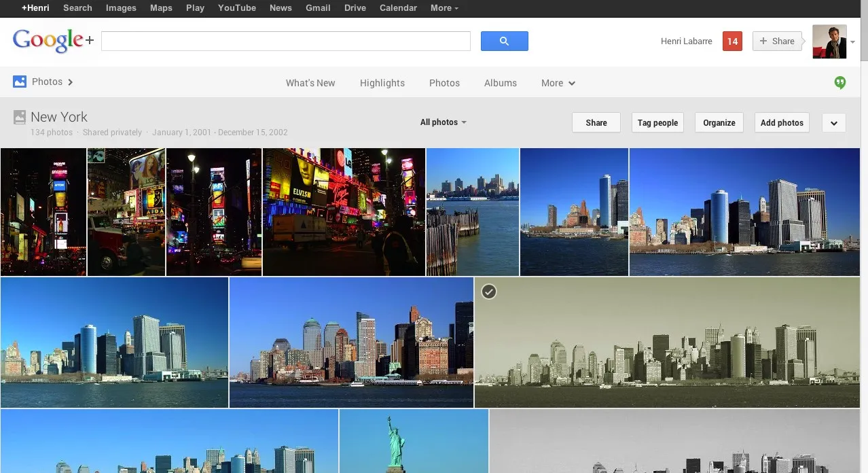Open Gmail in top bar
Image resolution: width=868 pixels, height=473 pixels.
(x=318, y=8)
